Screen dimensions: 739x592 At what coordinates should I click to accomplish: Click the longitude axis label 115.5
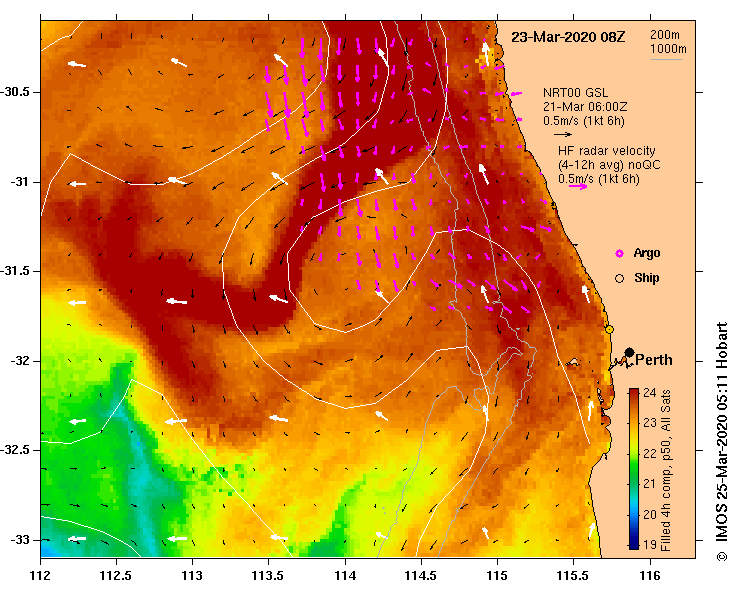[x=573, y=576]
